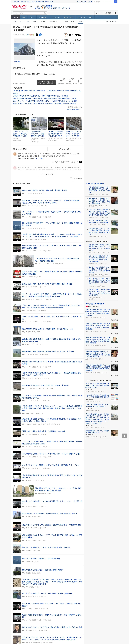Select the ランキング tab
Screen dimensions: 129x644
point(81,17)
